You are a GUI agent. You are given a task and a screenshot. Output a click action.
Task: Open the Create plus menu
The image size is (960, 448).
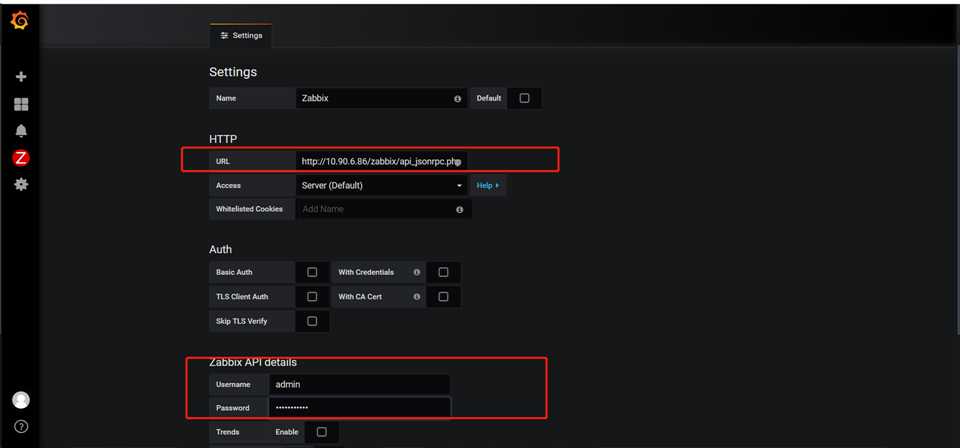(21, 77)
